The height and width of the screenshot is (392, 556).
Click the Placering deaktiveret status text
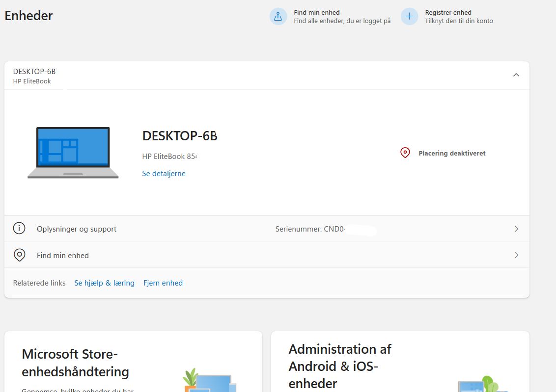click(x=452, y=154)
